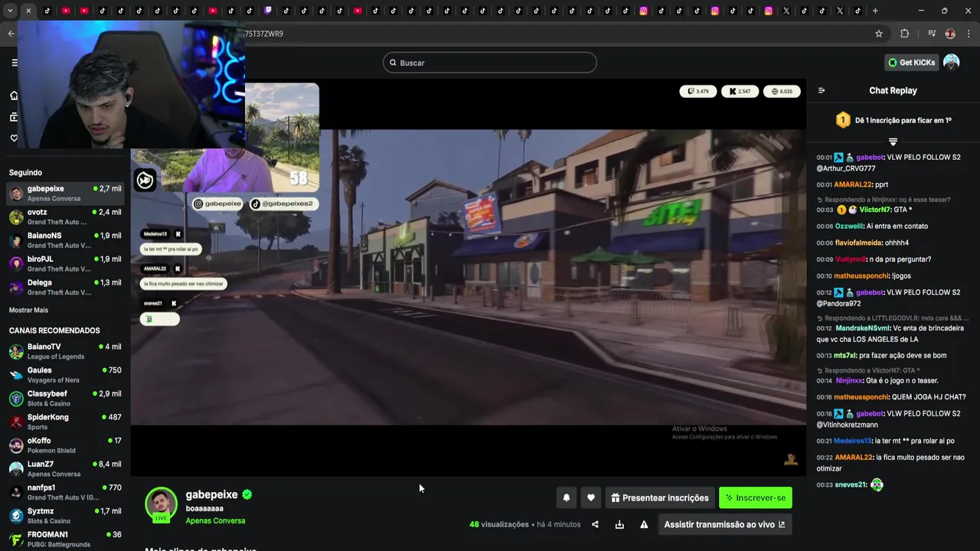Open BaianoTV recommended channel

point(65,351)
